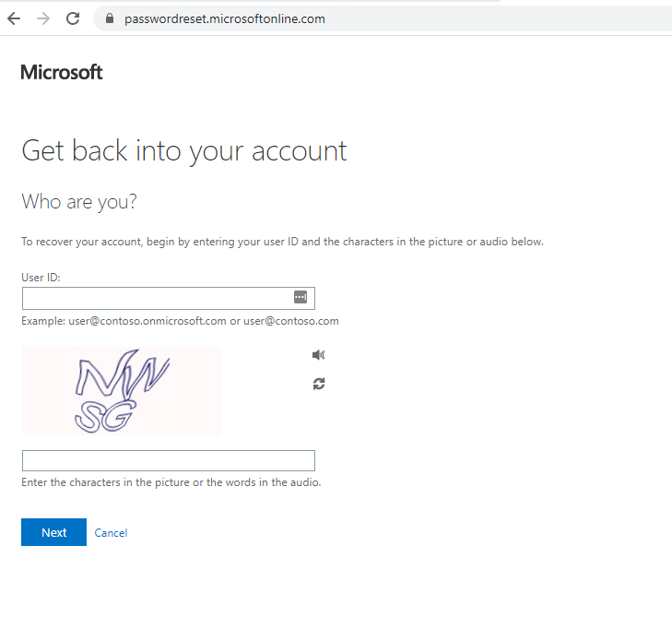This screenshot has height=641, width=672.
Task: Cancel the account recovery
Action: tap(111, 533)
